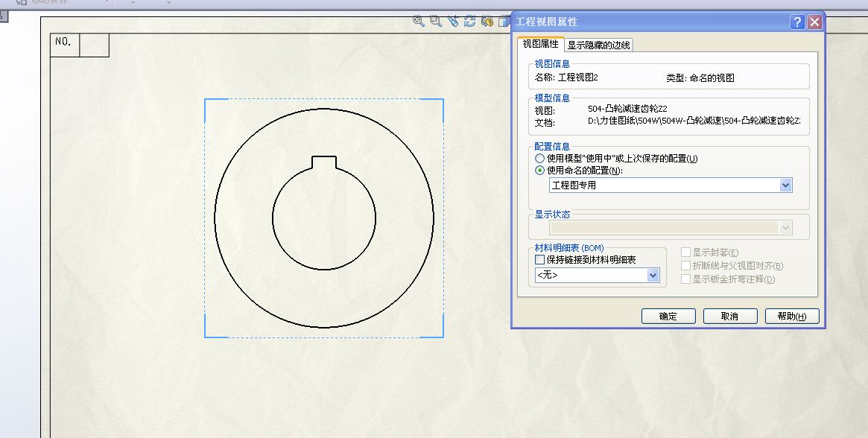Toggle 显示钣金折弯注释 checkbox
This screenshot has width=868, height=438.
tap(685, 279)
